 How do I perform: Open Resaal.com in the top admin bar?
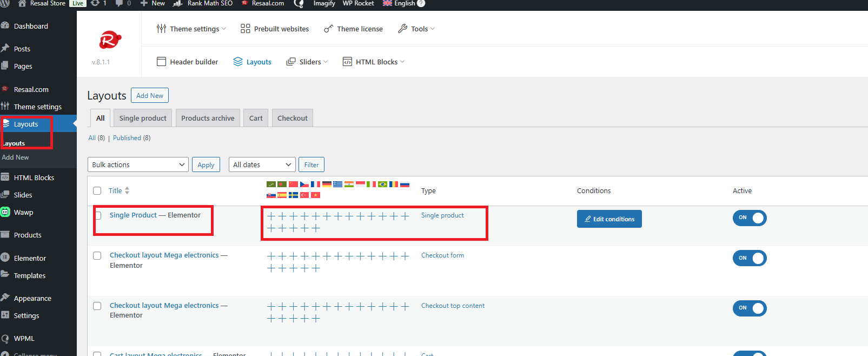click(x=263, y=3)
